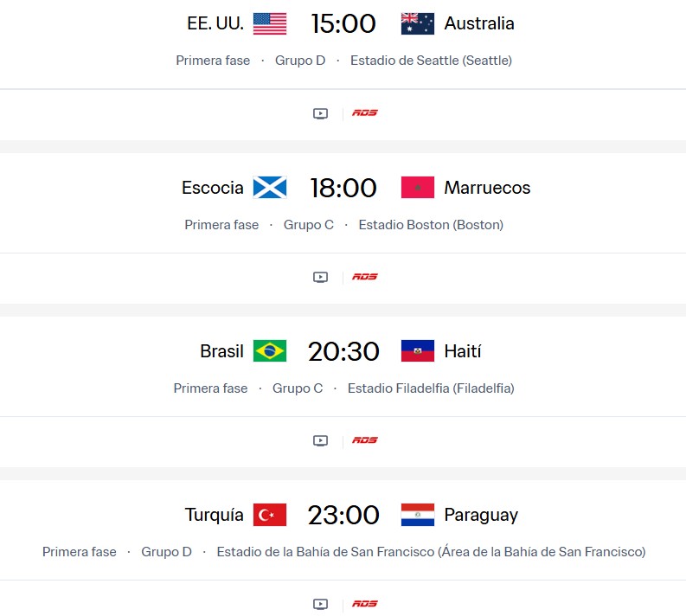Screen dimensions: 686x616
Task: Select the Brasil team name
Action: click(221, 351)
